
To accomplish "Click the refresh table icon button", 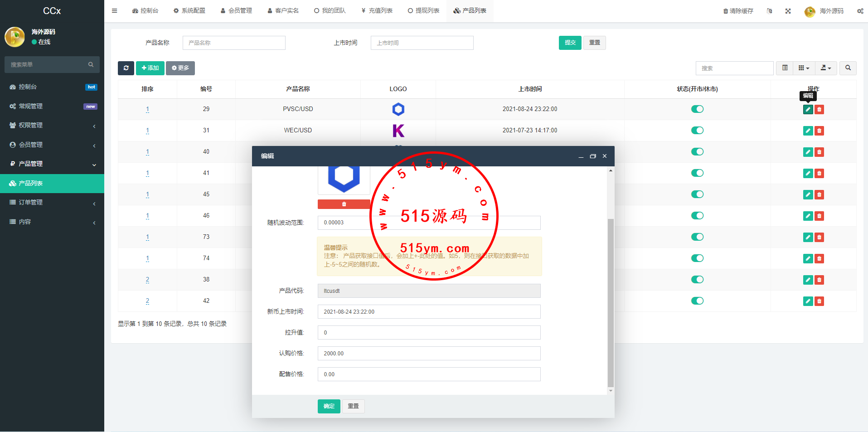I will [126, 68].
